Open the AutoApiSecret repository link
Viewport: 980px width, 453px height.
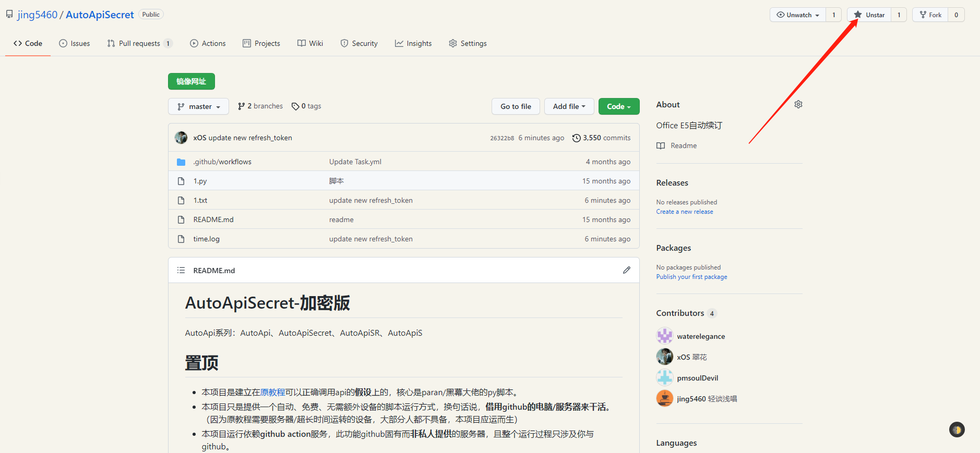pyautogui.click(x=100, y=15)
